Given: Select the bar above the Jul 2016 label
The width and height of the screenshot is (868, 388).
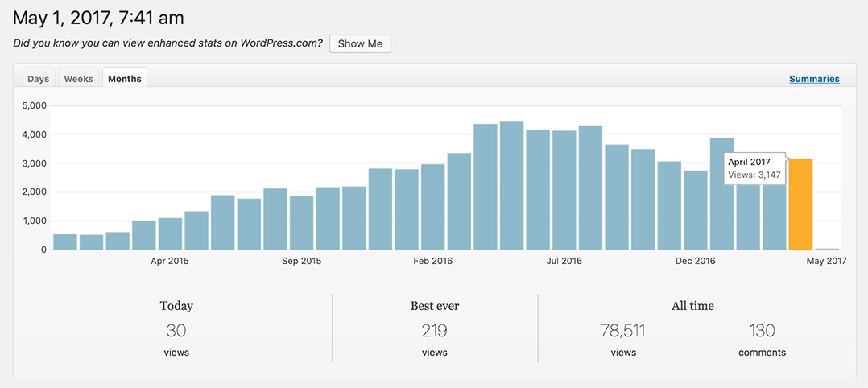Looking at the screenshot, I should [x=564, y=190].
